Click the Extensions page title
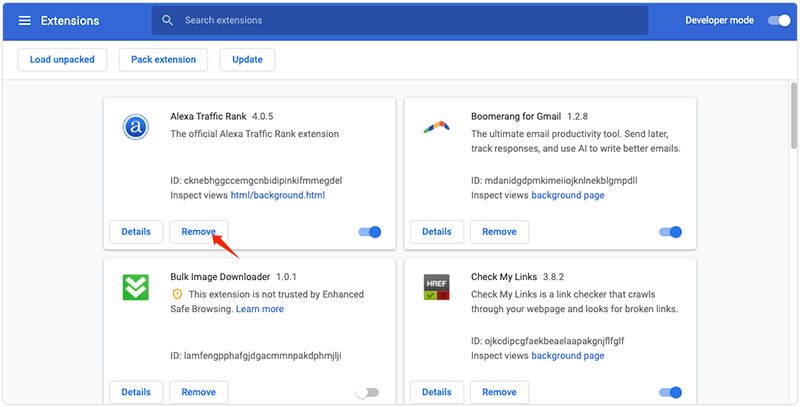Screen dimensions: 800x407 click(x=70, y=21)
